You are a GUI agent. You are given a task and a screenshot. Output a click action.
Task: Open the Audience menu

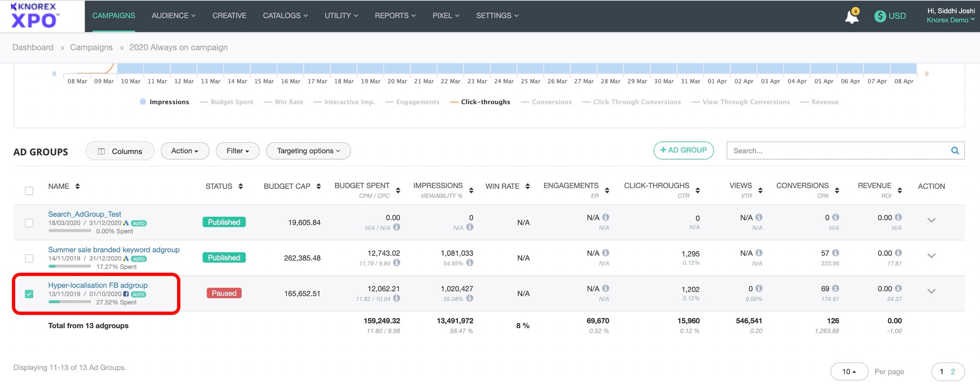tap(174, 16)
